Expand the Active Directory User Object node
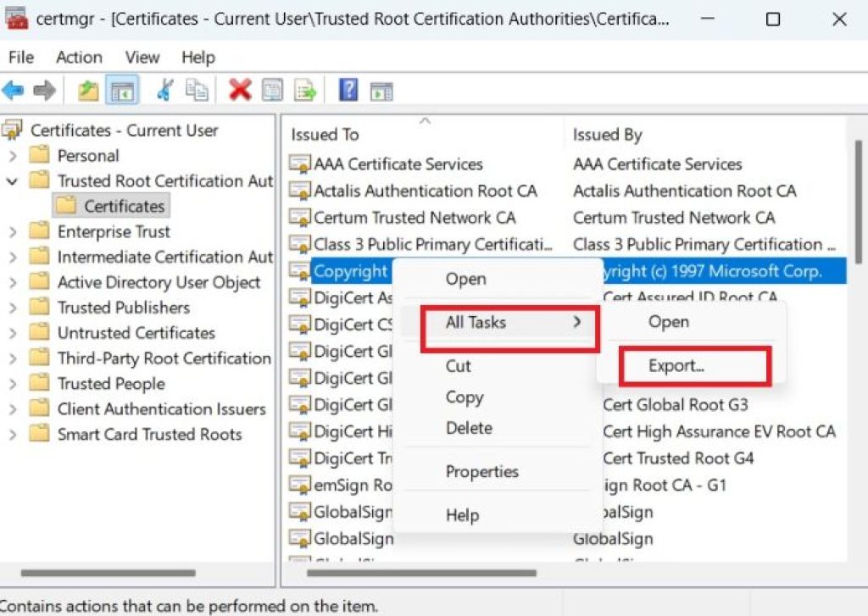The width and height of the screenshot is (868, 616). (x=13, y=283)
